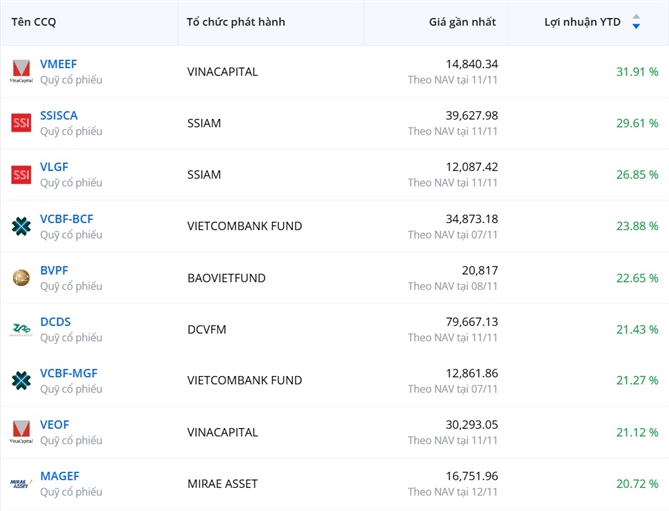Open the SSISCA fund link
This screenshot has height=511, width=669.
coord(59,116)
